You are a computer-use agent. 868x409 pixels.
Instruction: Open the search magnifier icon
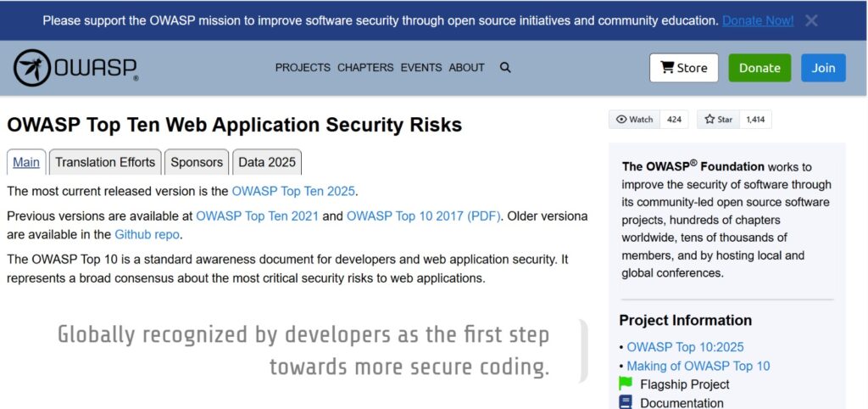click(505, 68)
